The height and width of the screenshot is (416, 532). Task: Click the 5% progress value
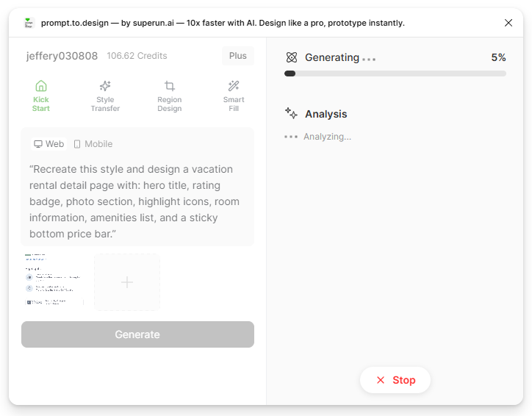pyautogui.click(x=498, y=57)
